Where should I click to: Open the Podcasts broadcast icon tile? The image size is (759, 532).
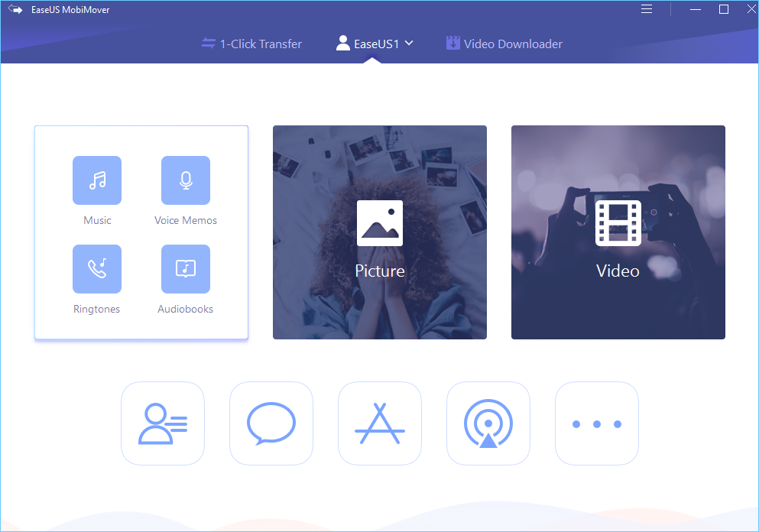pos(488,423)
